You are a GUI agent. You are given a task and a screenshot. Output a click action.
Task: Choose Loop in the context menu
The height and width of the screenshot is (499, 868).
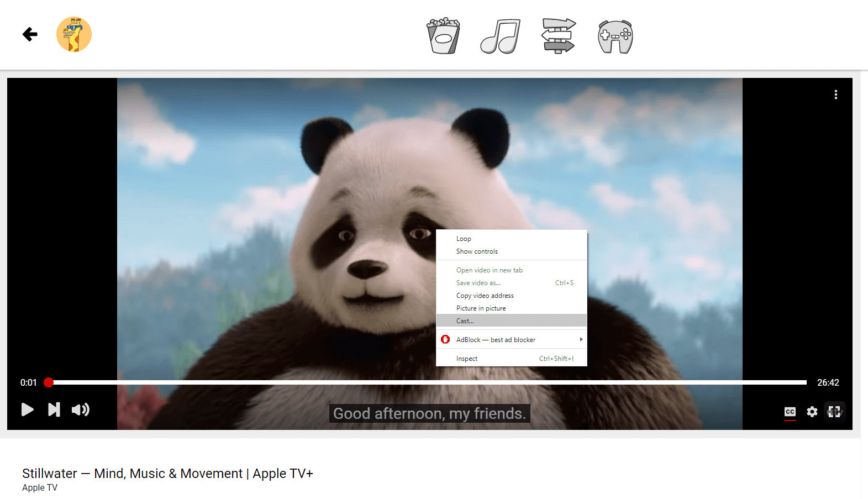coord(512,239)
